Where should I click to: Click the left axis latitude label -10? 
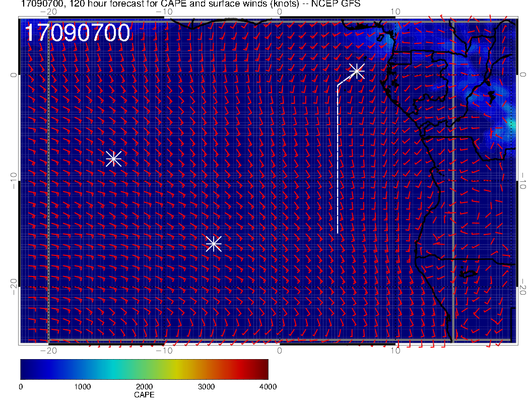13,181
